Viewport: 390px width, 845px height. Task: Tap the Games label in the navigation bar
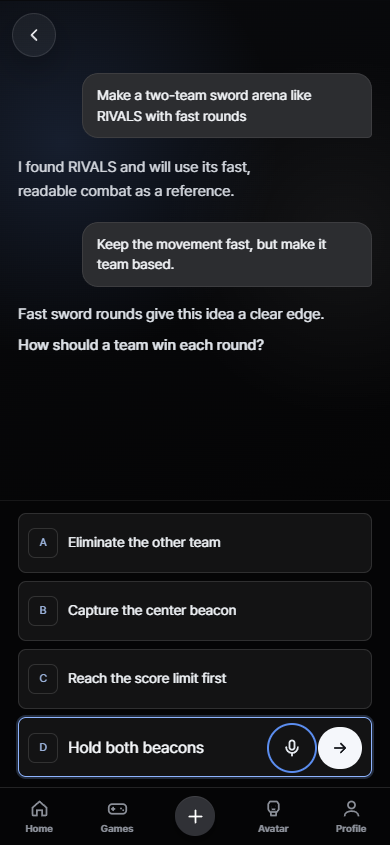tap(117, 828)
